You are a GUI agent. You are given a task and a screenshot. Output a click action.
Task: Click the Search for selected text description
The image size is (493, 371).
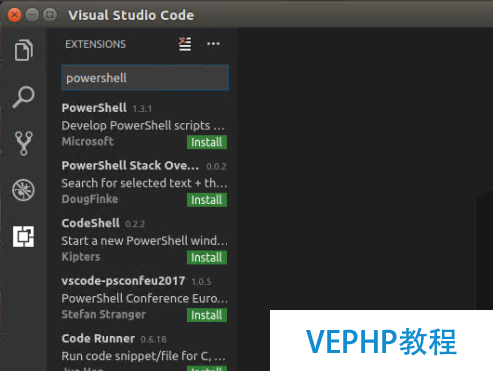144,183
